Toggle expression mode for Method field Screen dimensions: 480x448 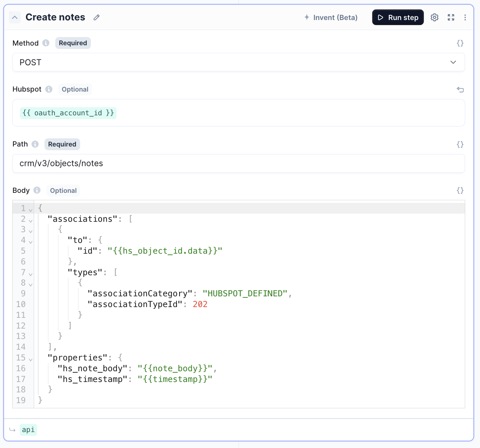[x=460, y=43]
